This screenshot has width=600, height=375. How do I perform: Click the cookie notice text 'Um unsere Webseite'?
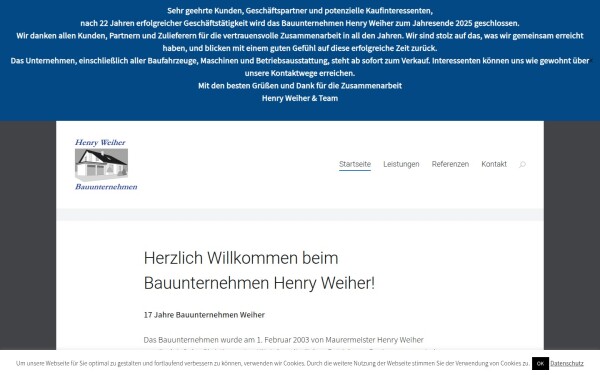coord(273,364)
